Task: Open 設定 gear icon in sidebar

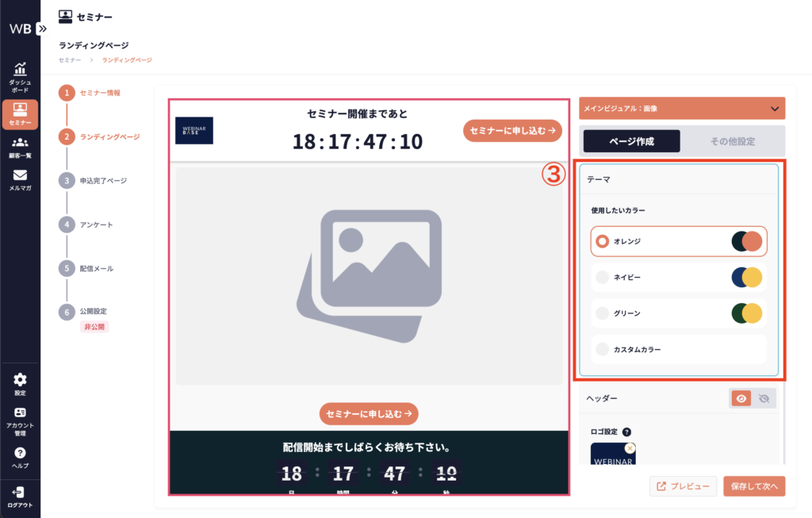Action: point(20,381)
